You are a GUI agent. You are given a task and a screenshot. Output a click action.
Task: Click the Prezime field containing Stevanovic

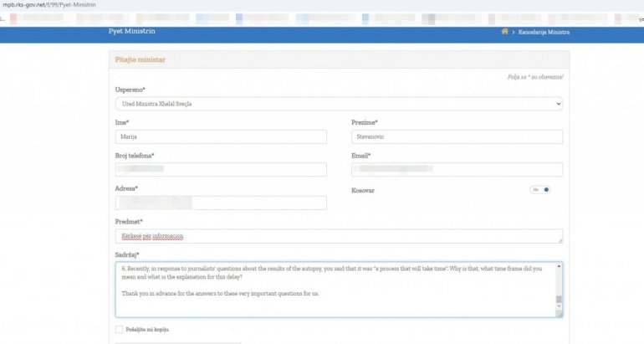[457, 137]
